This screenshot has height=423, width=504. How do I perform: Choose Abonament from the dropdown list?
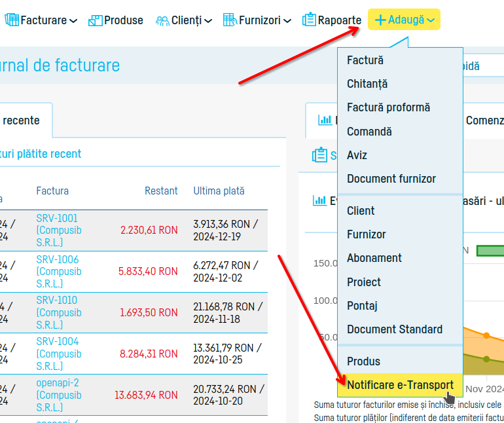(x=374, y=258)
